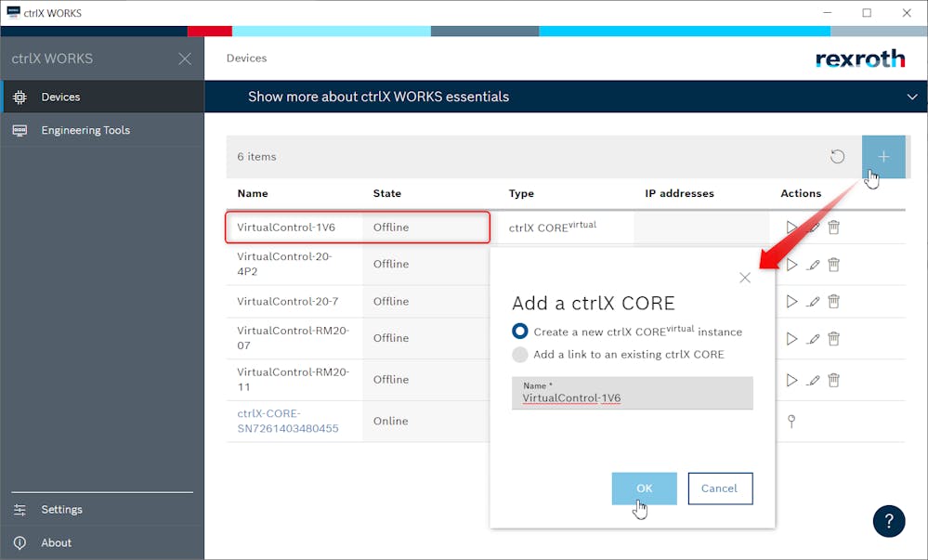
Task: Click the IP addresses column header
Action: tap(679, 193)
